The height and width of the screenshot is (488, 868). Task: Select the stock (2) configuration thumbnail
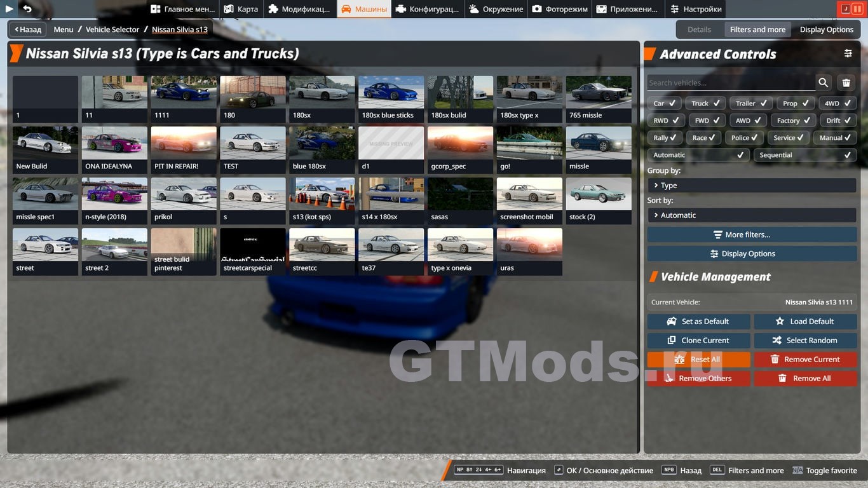click(599, 201)
